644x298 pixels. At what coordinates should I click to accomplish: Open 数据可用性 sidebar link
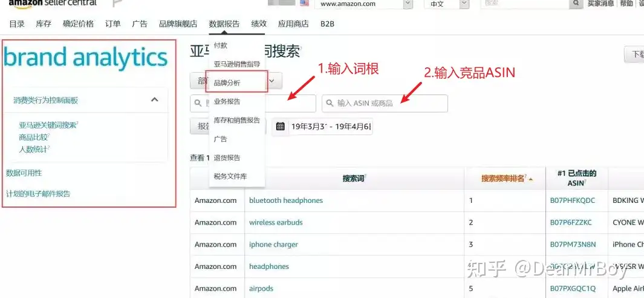pos(24,173)
